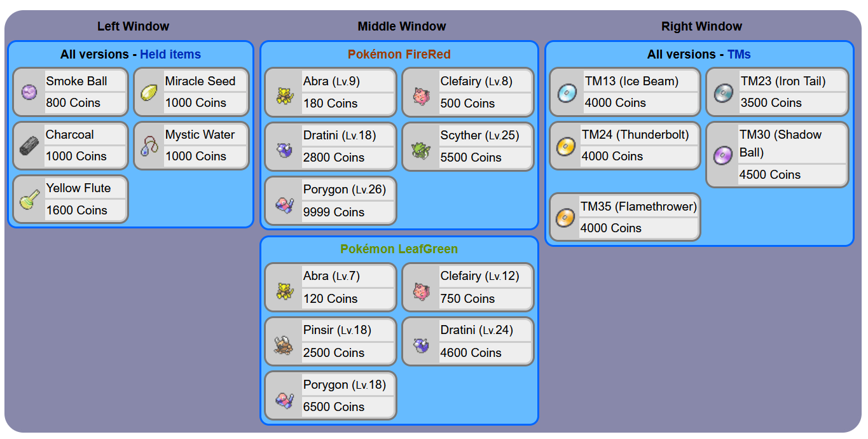This screenshot has height=439, width=868.
Task: Open the TM30 (Shadow Ball) link
Action: click(x=780, y=143)
